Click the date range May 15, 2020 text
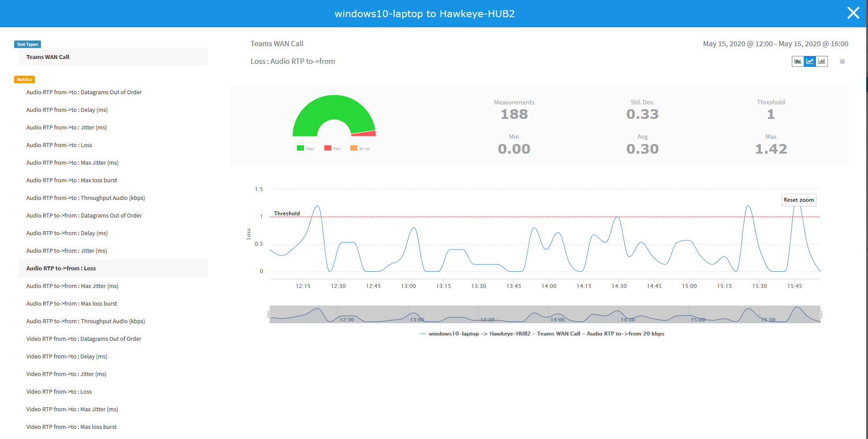This screenshot has height=439, width=868. point(775,44)
